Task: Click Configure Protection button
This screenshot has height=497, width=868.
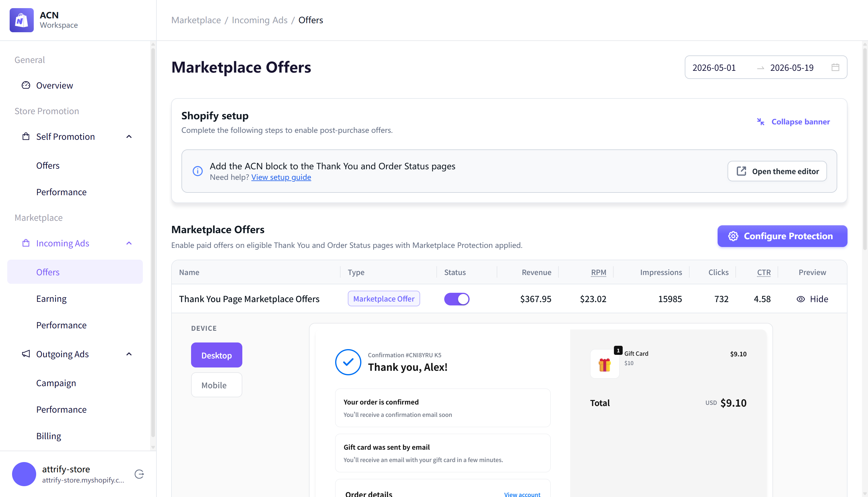Action: [x=782, y=236]
